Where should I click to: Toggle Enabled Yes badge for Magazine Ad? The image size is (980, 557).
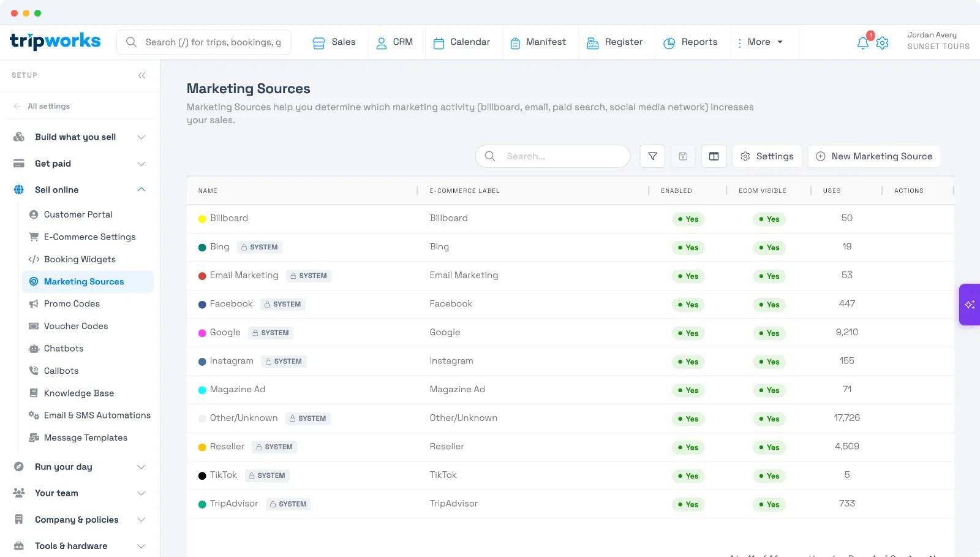(688, 390)
